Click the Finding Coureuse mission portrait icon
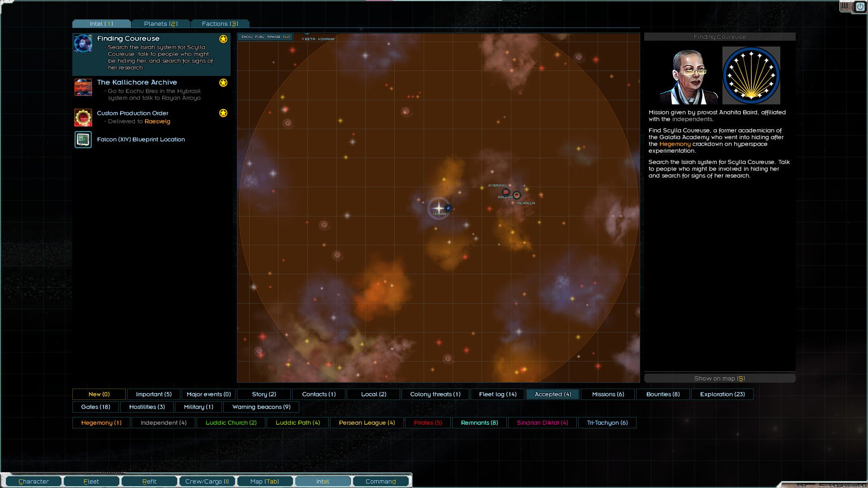 click(83, 44)
